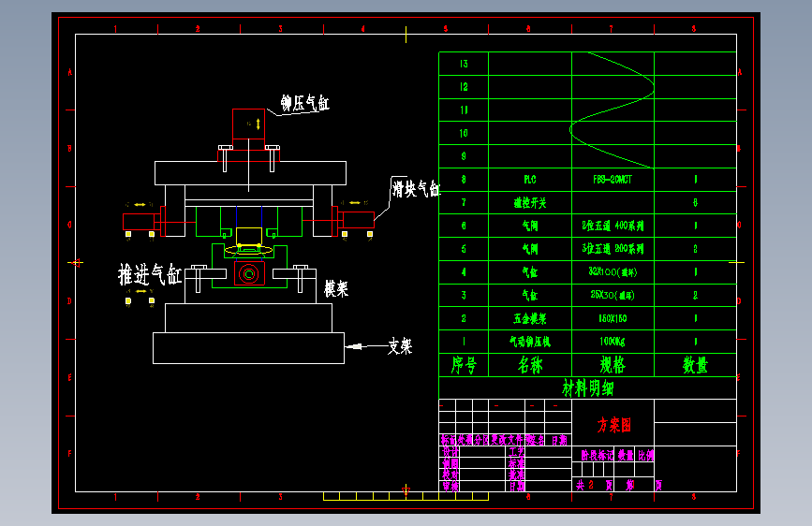Click the 32X100 cylinder specification
Screen dimensions: 812x526
pos(613,271)
